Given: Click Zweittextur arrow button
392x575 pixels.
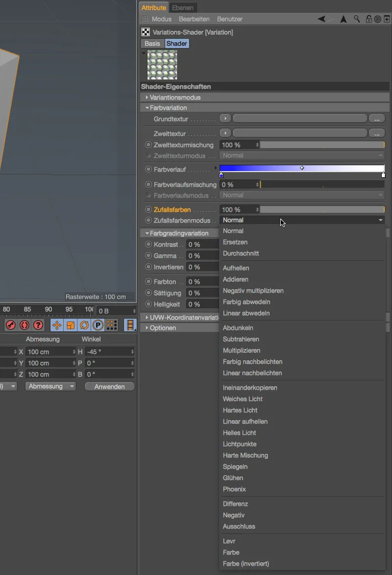Looking at the screenshot, I should coord(225,133).
